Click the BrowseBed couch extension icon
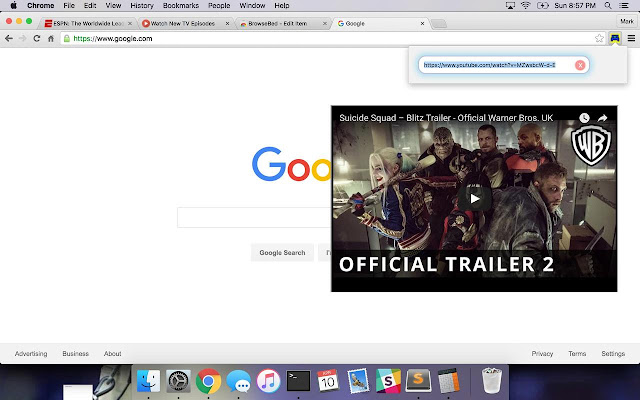 pos(615,38)
